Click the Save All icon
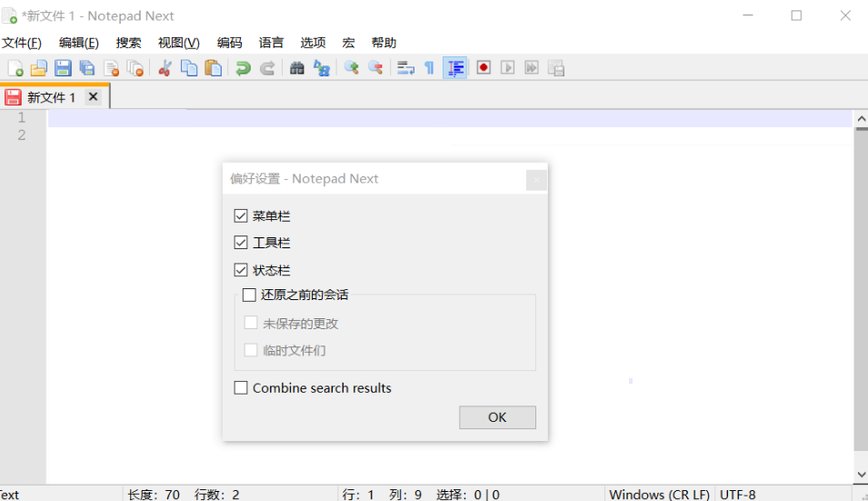This screenshot has width=868, height=501. [87, 68]
